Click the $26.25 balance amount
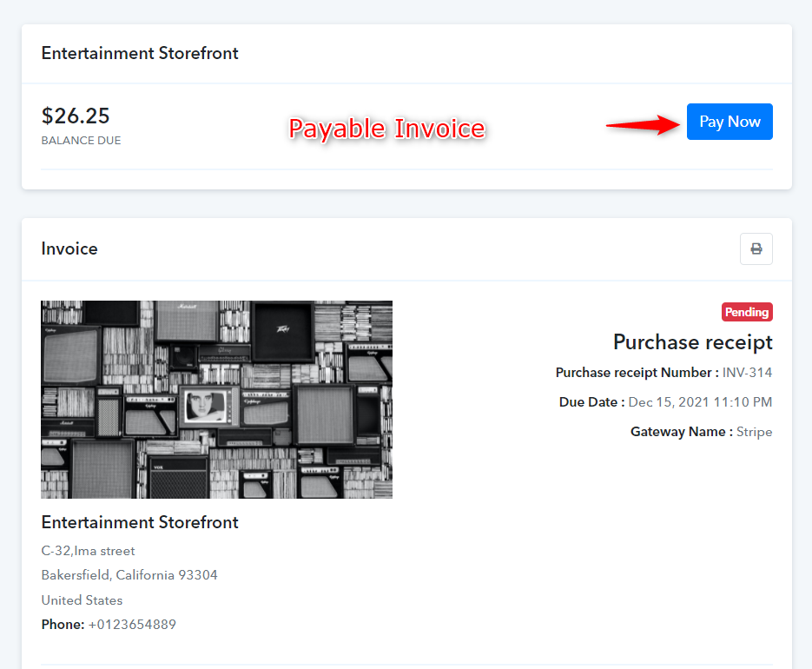The width and height of the screenshot is (812, 669). tap(76, 116)
